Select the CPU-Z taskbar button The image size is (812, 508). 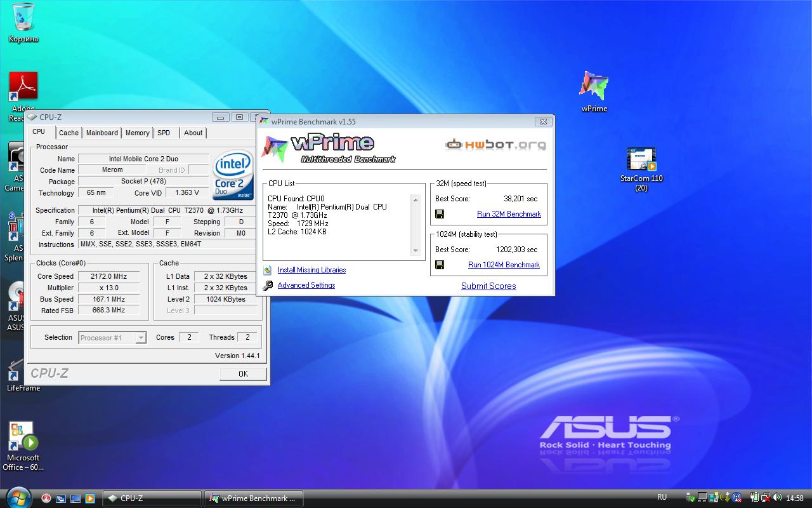point(152,498)
